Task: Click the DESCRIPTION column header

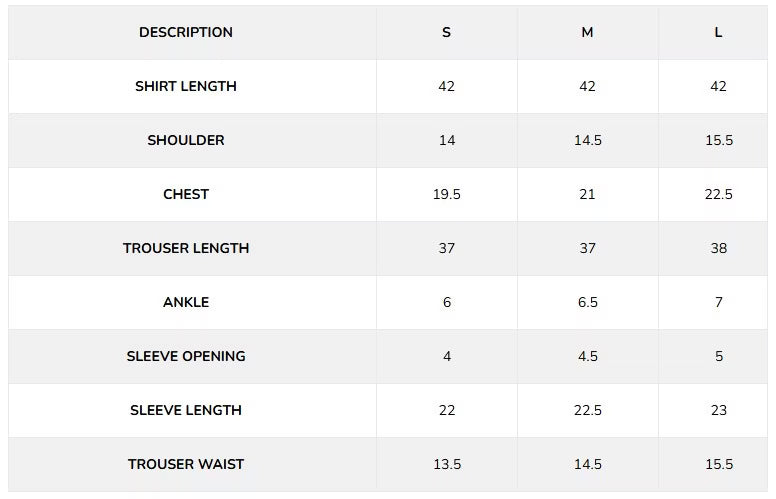Action: click(x=186, y=32)
